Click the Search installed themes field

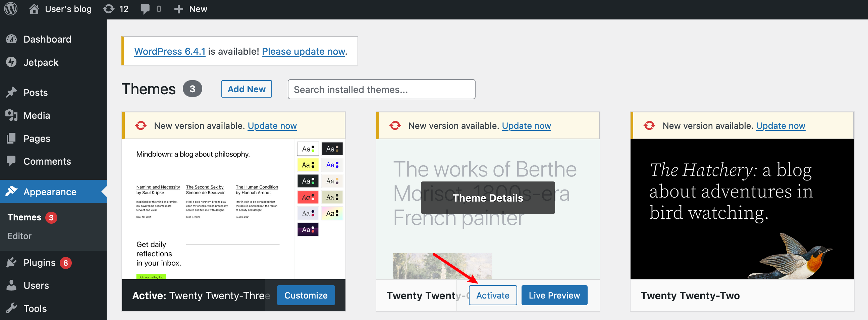381,89
